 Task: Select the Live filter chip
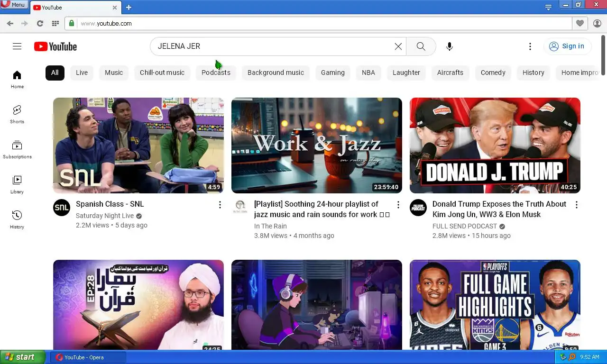click(x=82, y=73)
